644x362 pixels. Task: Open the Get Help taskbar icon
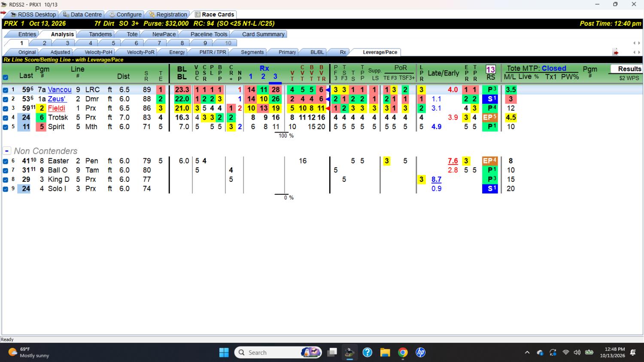click(368, 353)
